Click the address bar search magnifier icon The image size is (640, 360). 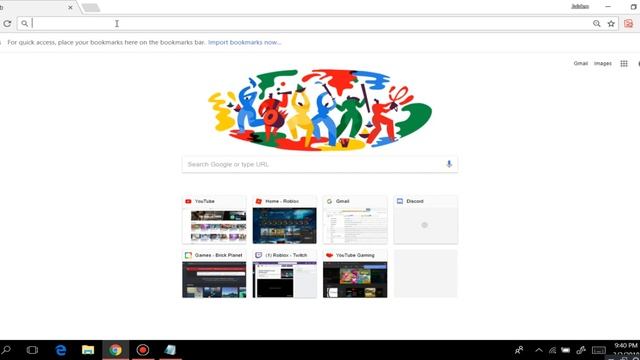coord(24,24)
